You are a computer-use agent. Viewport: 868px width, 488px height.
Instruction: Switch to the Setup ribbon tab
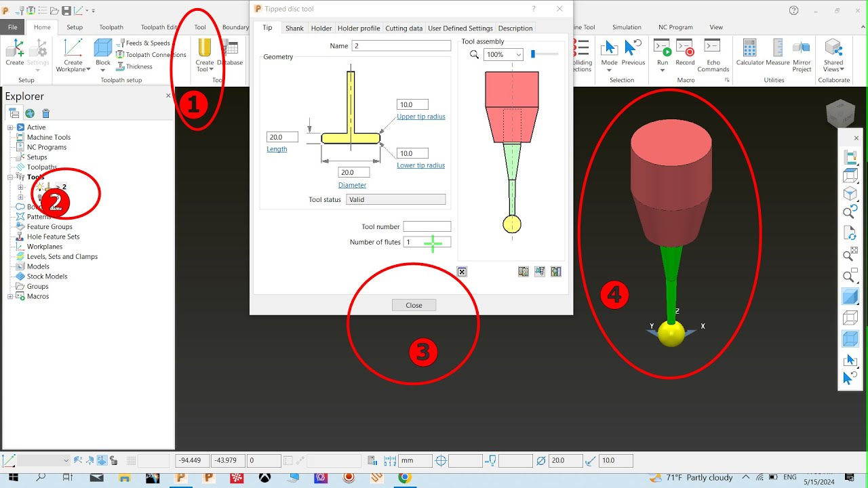click(75, 27)
